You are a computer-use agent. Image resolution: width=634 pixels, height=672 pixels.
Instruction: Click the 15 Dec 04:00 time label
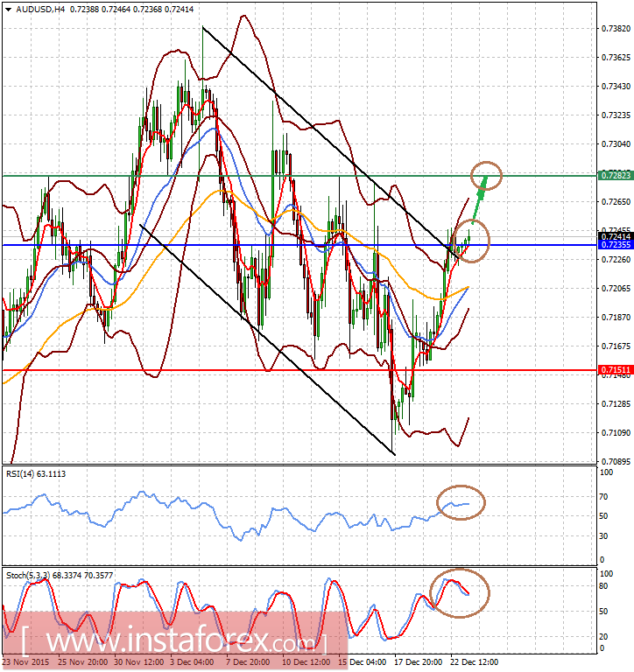362,662
